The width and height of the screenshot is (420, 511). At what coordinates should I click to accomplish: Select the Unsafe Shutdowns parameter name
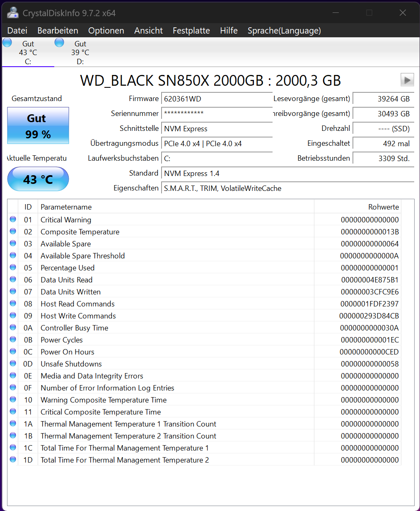[71, 364]
